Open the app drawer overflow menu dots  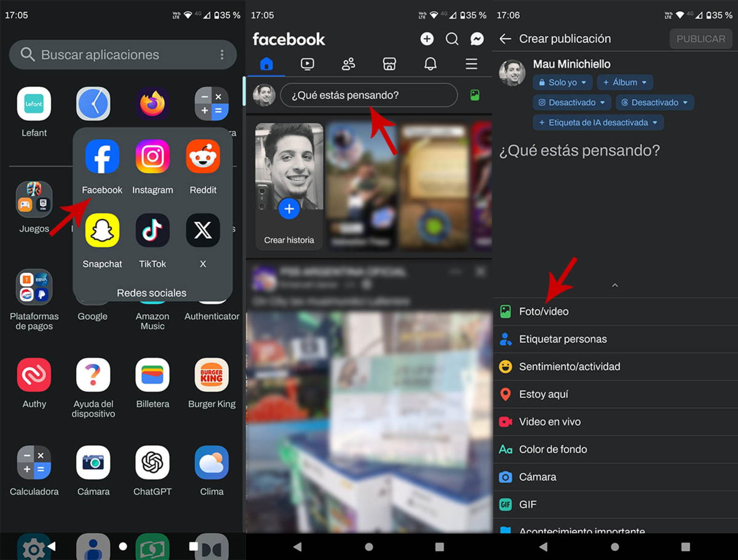(222, 55)
